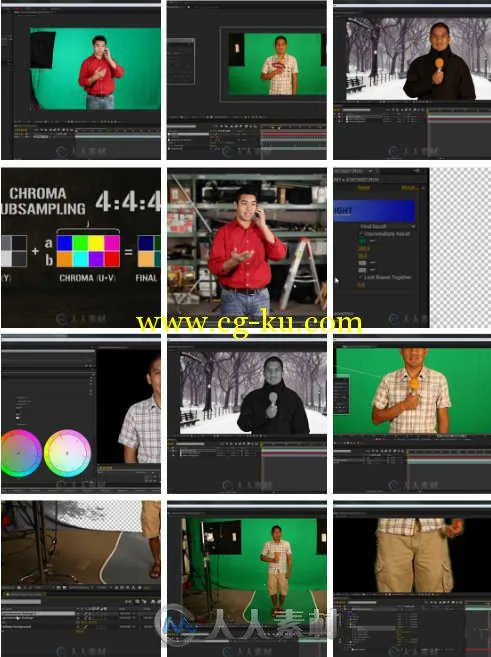
Task: Adjust the right pale color wheel
Action: [x=67, y=453]
